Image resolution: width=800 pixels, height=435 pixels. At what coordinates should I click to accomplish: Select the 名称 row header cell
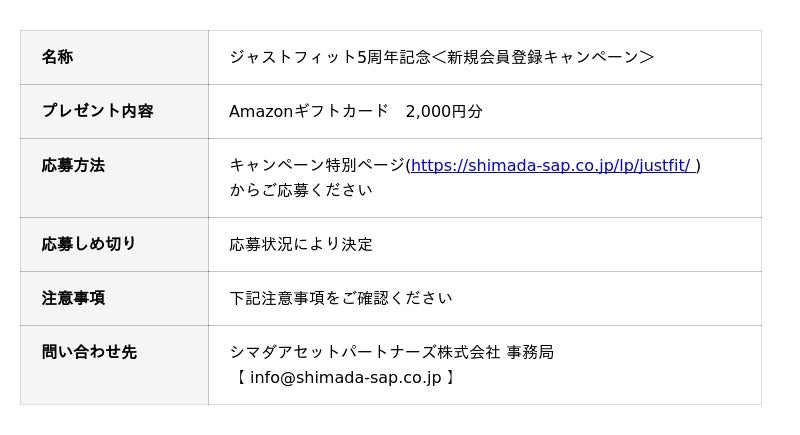coord(57,57)
